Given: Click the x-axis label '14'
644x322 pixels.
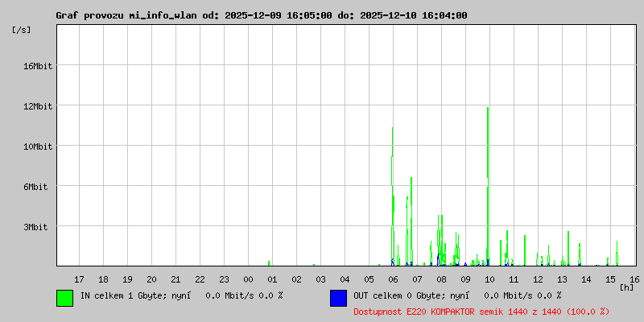Looking at the screenshot, I should point(586,279).
